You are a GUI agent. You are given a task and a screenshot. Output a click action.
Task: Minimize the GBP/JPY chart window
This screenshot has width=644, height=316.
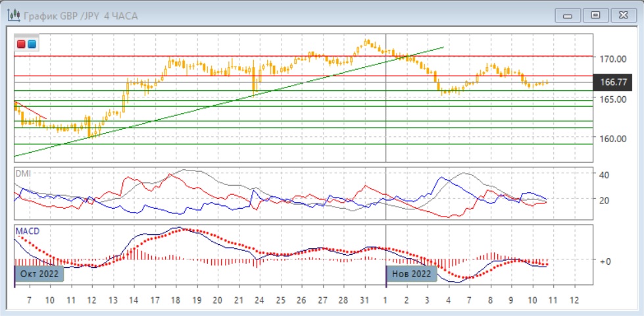568,15
